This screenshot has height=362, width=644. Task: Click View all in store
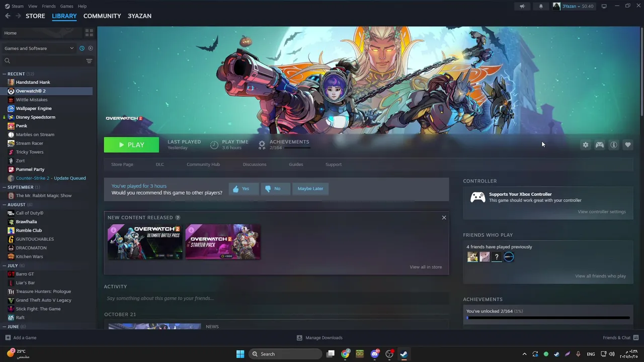[426, 267]
